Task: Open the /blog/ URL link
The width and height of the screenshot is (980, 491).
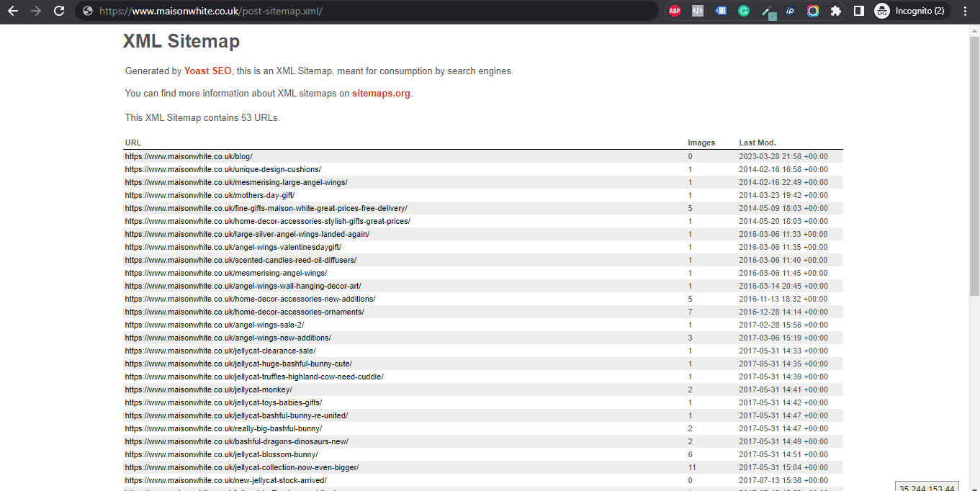Action: [x=189, y=156]
